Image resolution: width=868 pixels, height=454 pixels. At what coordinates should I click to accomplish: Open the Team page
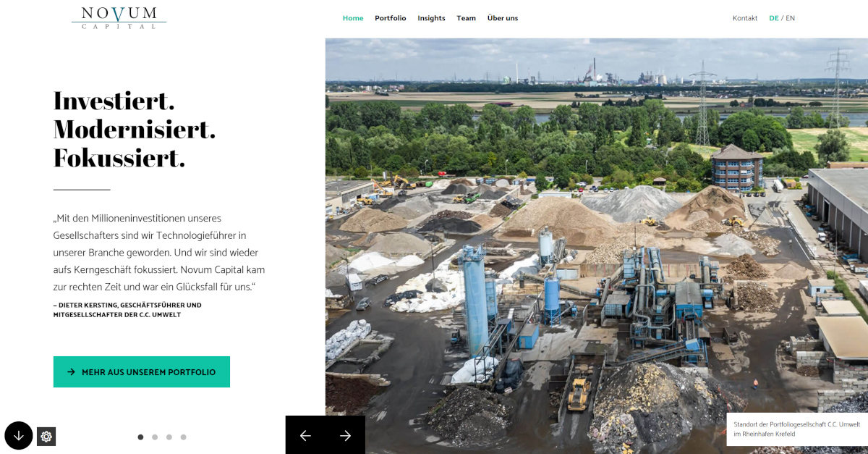coord(466,18)
